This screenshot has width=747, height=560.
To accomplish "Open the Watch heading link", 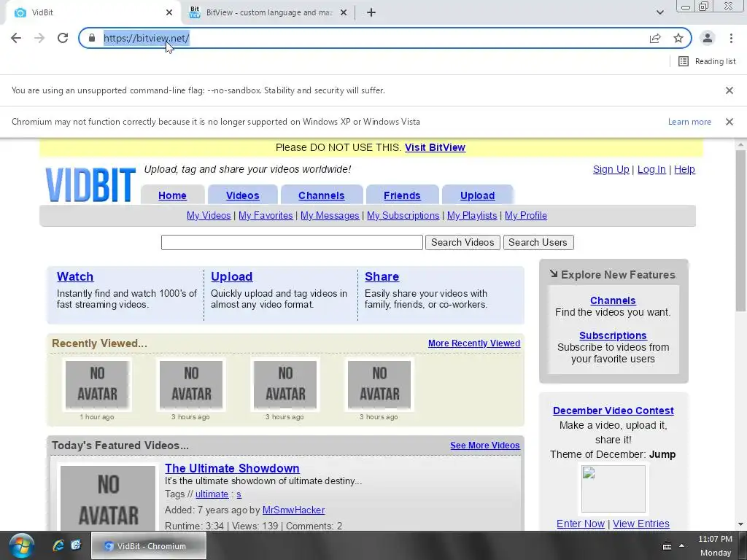I will [x=75, y=276].
